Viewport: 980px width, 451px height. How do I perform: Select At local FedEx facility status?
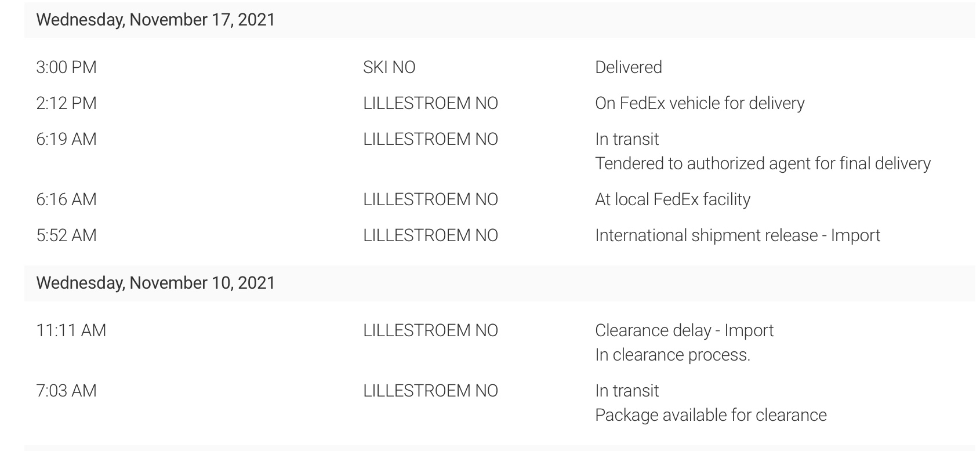[x=673, y=199]
